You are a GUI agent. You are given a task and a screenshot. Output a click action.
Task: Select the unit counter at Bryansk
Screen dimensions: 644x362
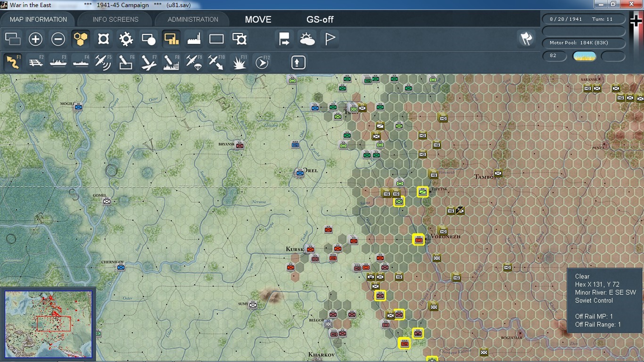pos(239,144)
